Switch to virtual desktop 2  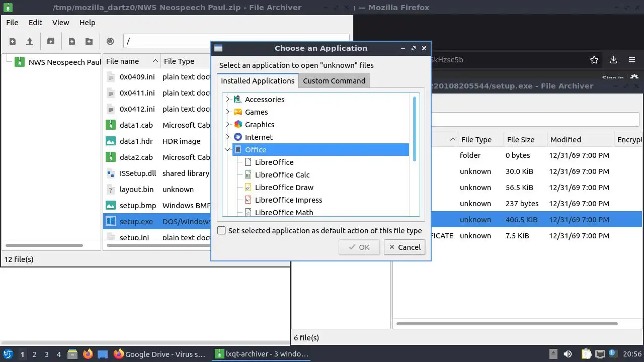coord(35,354)
